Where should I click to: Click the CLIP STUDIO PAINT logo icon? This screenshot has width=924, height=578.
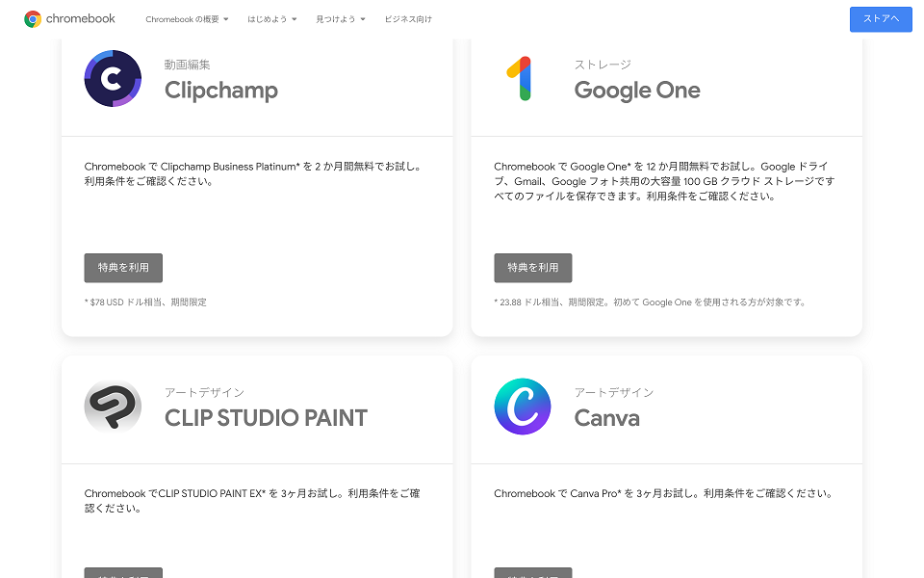point(113,407)
